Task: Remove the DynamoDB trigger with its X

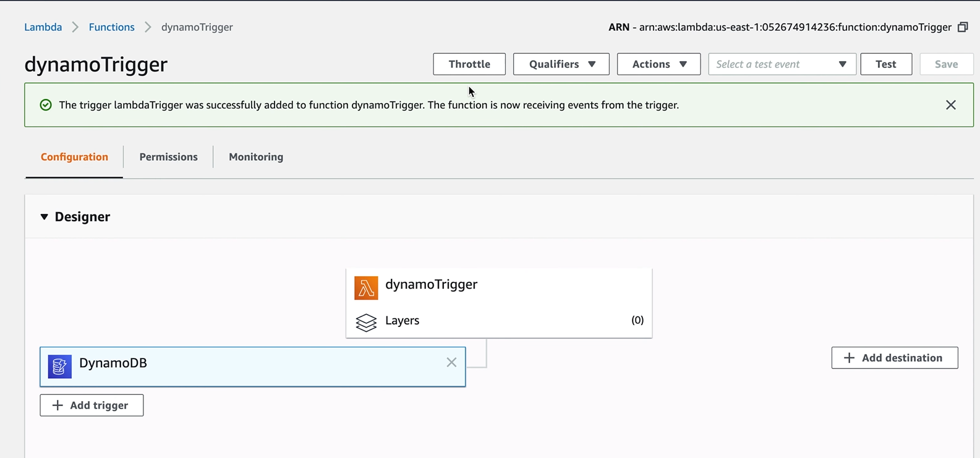Action: [451, 363]
